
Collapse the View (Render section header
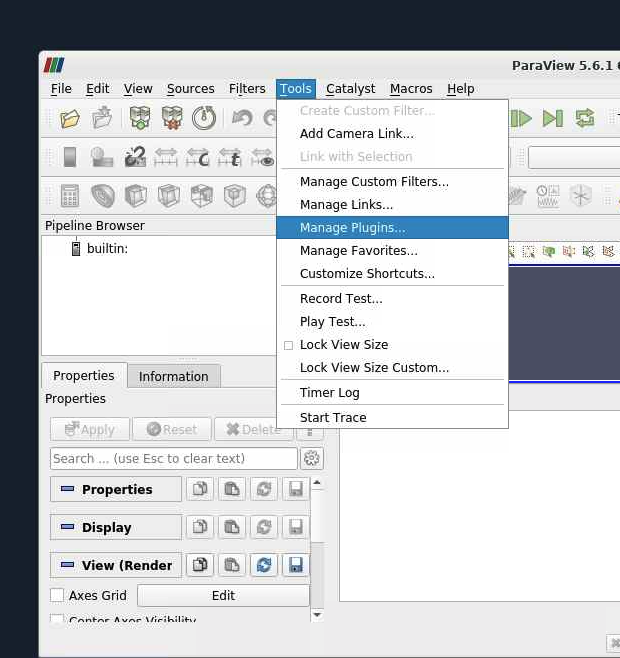[x=116, y=565]
